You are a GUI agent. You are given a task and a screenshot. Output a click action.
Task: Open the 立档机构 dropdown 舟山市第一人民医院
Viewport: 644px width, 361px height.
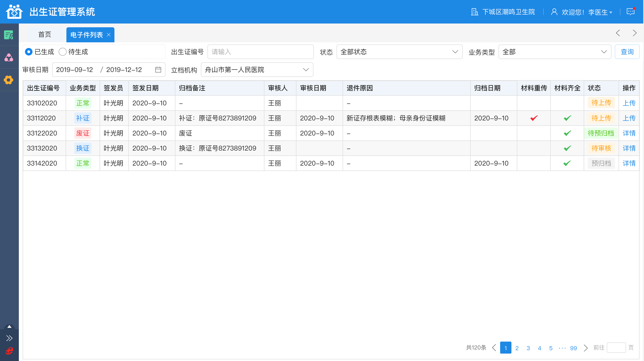[257, 69]
